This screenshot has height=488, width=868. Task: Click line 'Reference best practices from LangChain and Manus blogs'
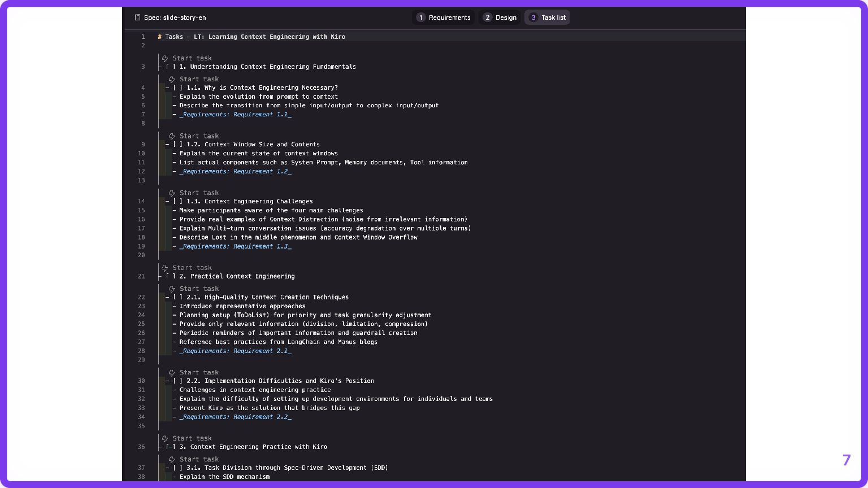tap(279, 342)
